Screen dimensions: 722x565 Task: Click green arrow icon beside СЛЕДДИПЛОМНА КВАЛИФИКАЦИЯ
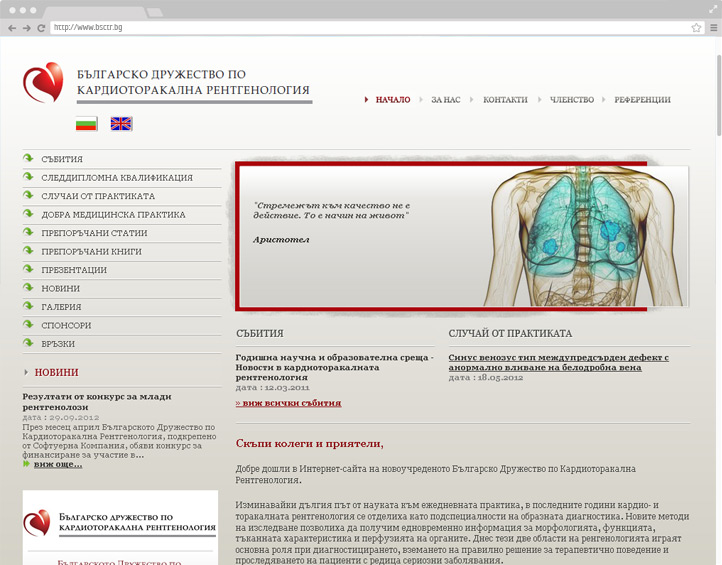pos(28,176)
